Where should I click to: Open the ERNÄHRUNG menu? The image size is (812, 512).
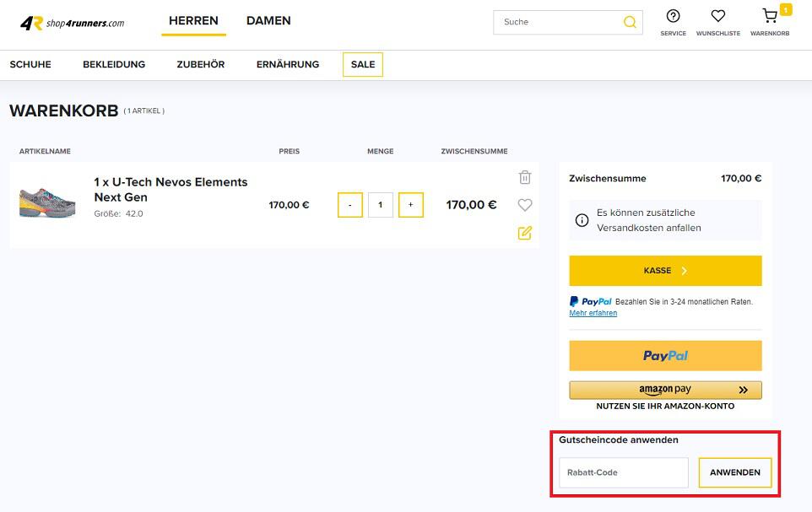coord(288,64)
